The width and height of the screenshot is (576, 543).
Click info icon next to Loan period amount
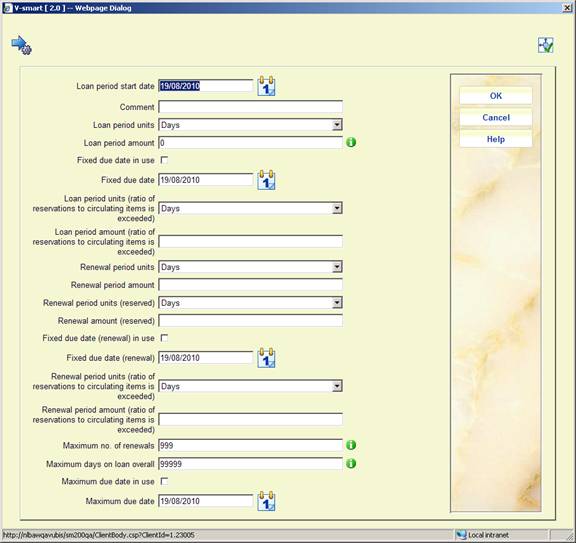351,142
